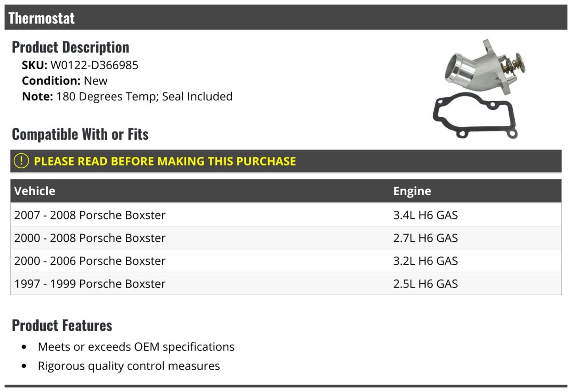This screenshot has width=572, height=392.
Task: Click the Condition: New line
Action: (65, 81)
